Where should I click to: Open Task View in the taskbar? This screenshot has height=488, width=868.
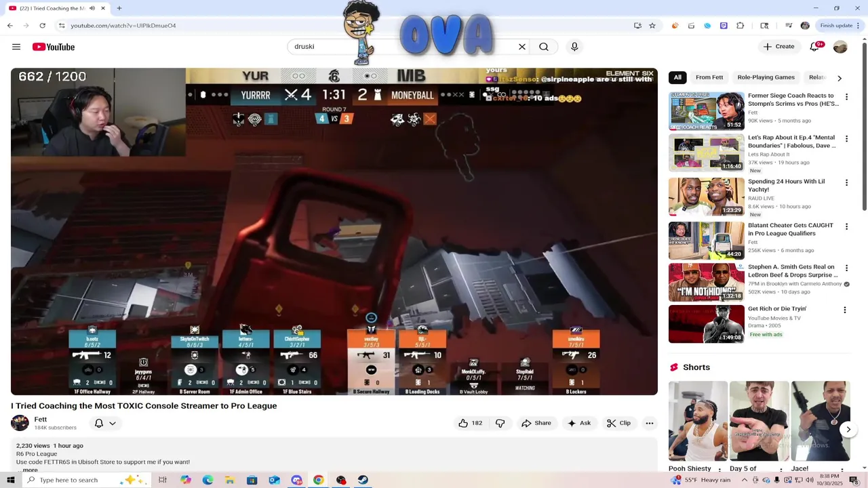[x=163, y=480]
